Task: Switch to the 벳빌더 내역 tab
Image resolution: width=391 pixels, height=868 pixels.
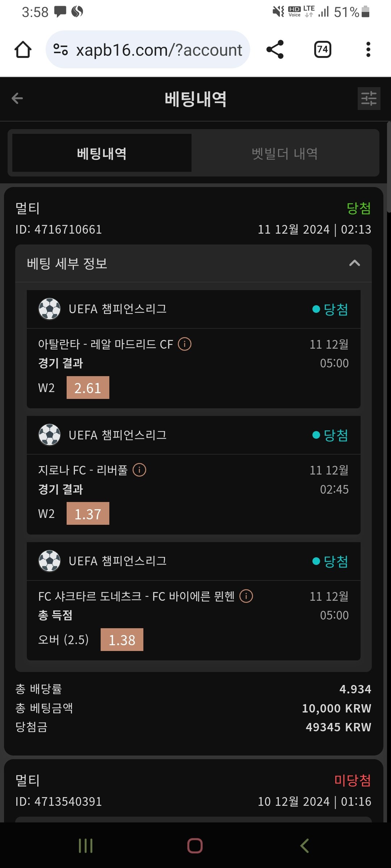Action: pyautogui.click(x=285, y=153)
